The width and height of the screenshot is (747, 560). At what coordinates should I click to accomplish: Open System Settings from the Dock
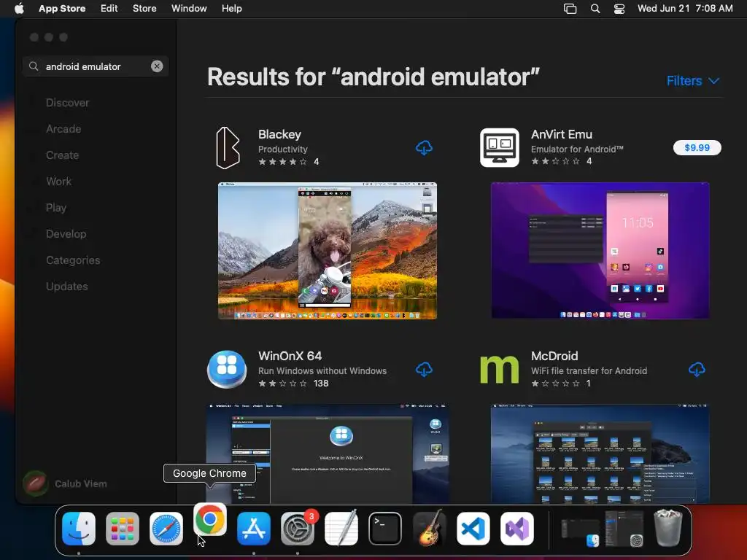[x=298, y=529]
